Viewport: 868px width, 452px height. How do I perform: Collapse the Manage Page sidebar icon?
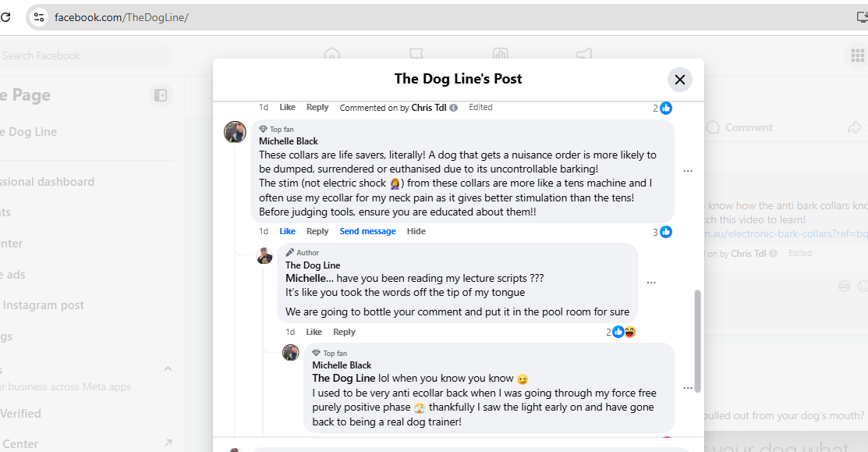coord(161,95)
